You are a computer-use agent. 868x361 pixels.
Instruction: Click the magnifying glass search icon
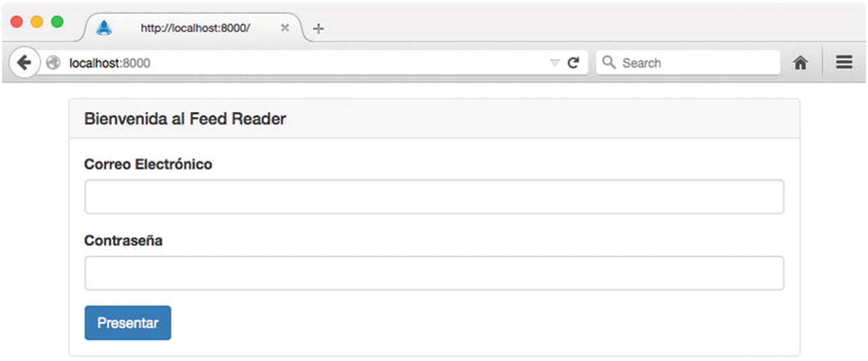pyautogui.click(x=609, y=62)
